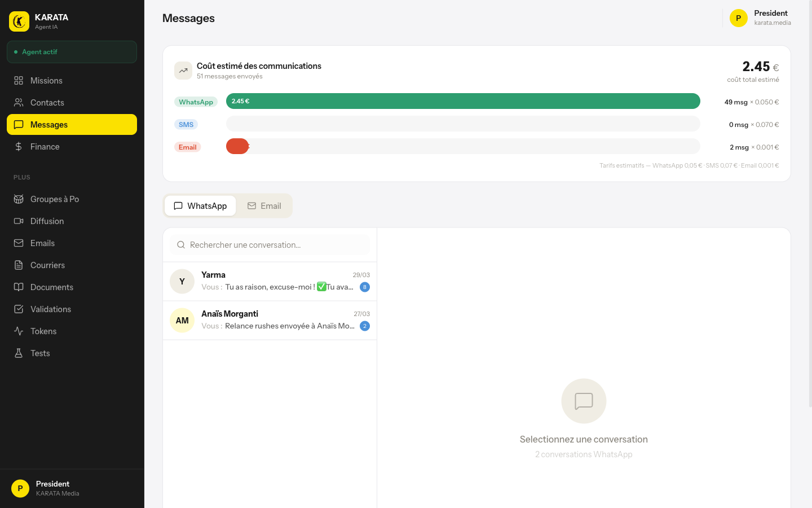Click Anaïs Morganti's unread badge showing 2

click(x=365, y=326)
